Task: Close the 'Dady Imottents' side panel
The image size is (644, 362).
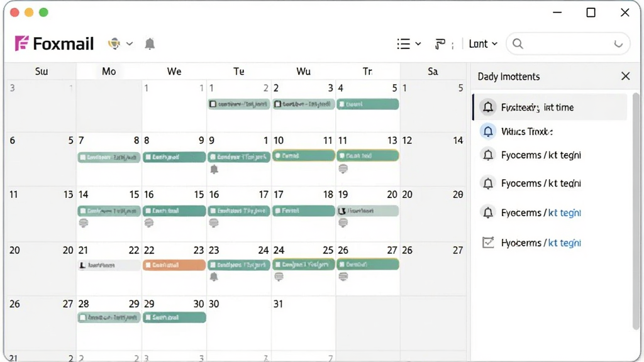Action: coord(625,76)
